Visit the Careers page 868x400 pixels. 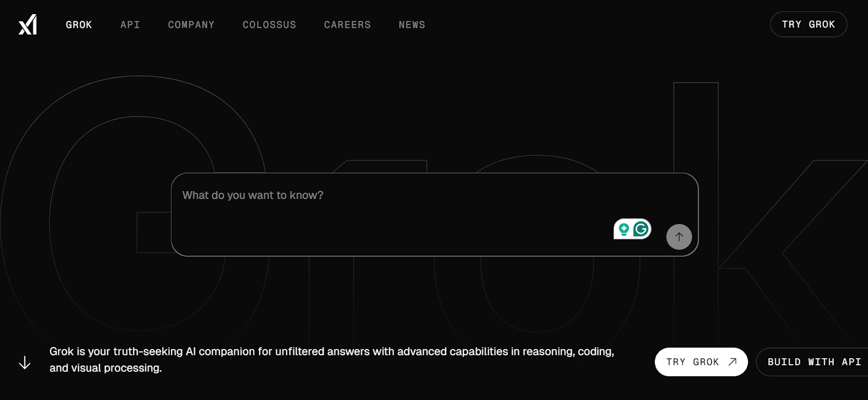[347, 25]
